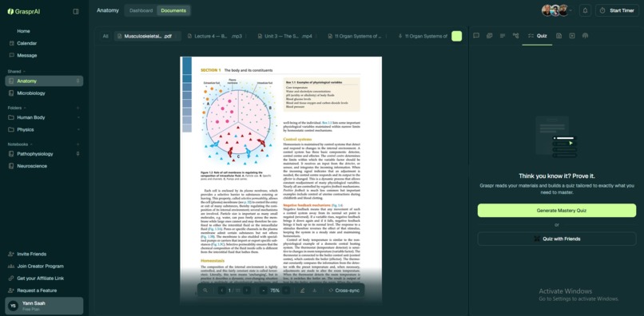Go to previous PDF page
The image size is (644, 316).
click(x=222, y=290)
